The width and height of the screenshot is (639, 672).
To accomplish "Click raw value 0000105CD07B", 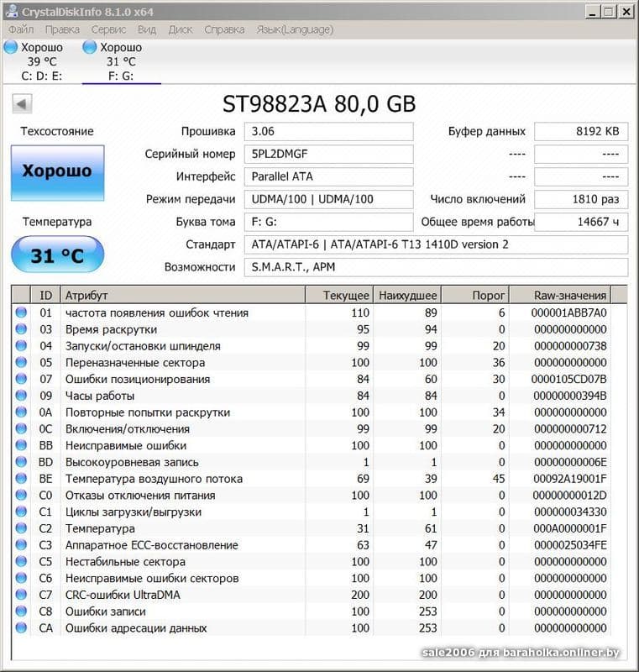I will tap(568, 380).
